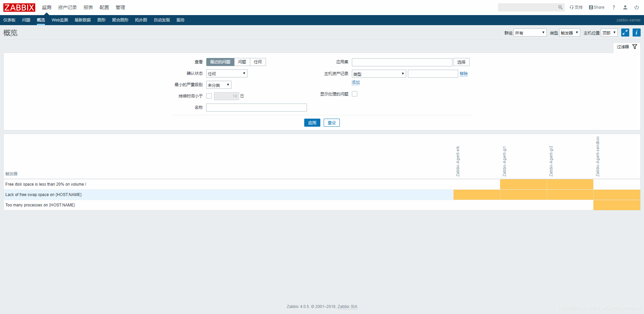Go to 仪表板 submenu
Image resolution: width=644 pixels, height=314 pixels.
click(x=9, y=20)
